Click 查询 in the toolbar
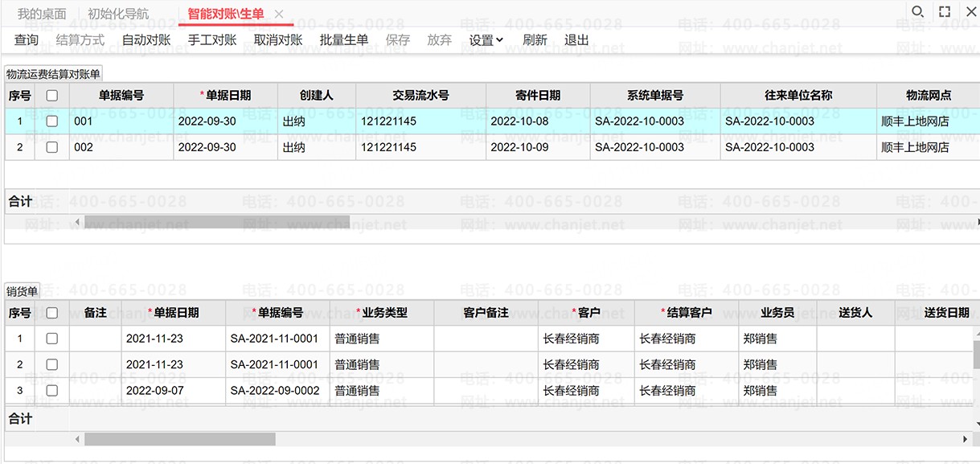This screenshot has height=464, width=980. [x=27, y=40]
